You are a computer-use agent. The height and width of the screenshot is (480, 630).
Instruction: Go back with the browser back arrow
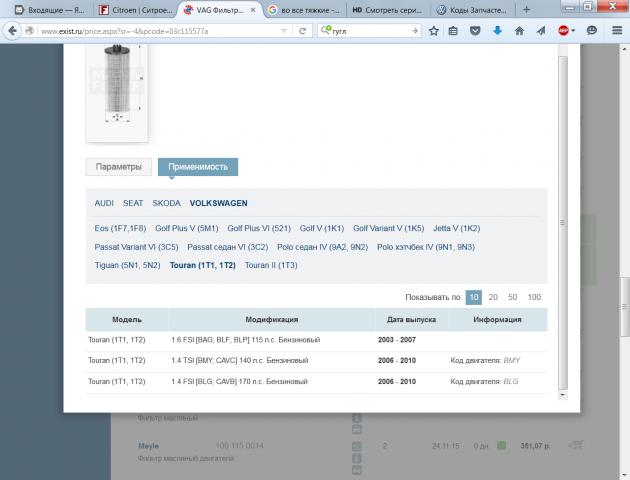[12, 31]
